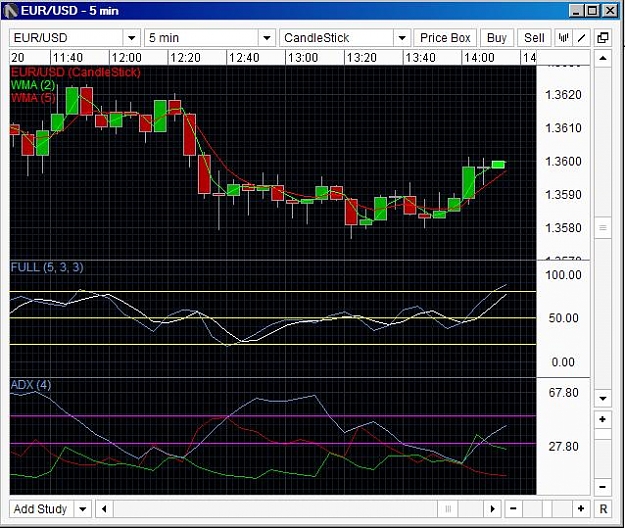The width and height of the screenshot is (625, 528).
Task: Click the FULL (5, 3, 3) stochastic label
Action: pos(47,267)
